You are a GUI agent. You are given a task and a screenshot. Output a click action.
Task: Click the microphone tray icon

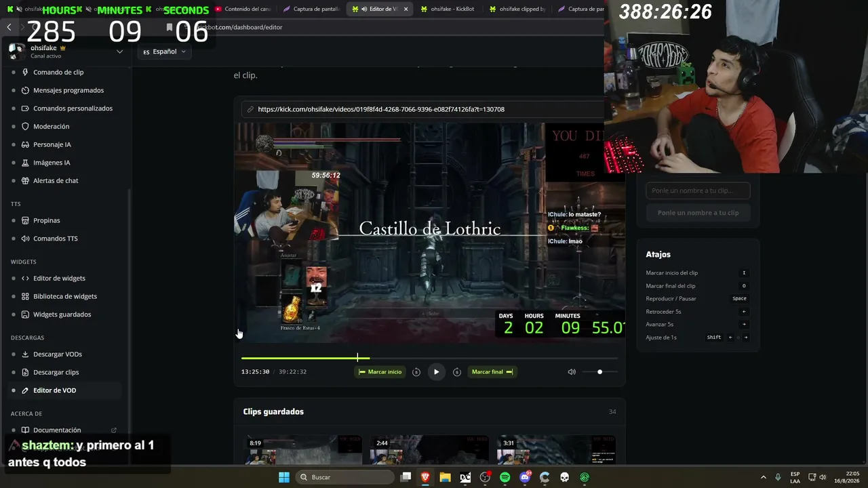tap(778, 477)
